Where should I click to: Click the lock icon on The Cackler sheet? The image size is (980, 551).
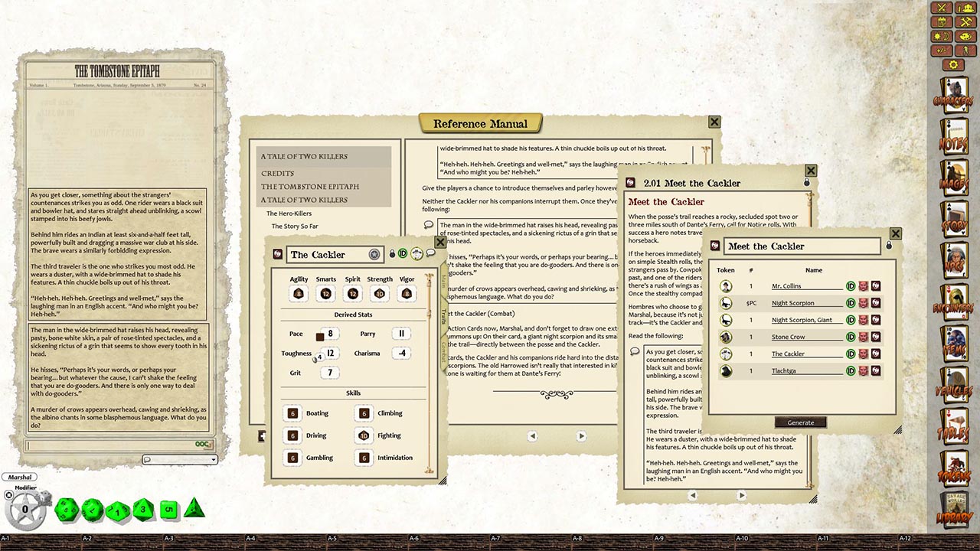[x=392, y=253]
